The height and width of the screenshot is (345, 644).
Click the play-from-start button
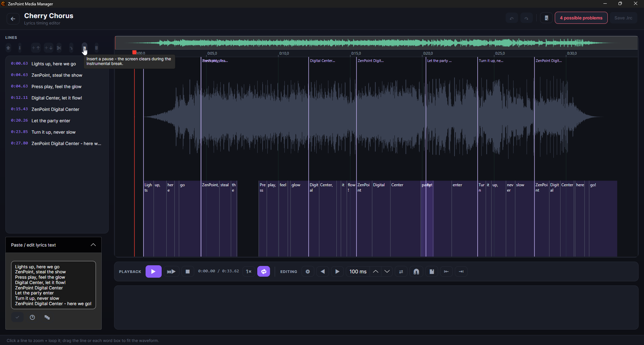point(171,272)
